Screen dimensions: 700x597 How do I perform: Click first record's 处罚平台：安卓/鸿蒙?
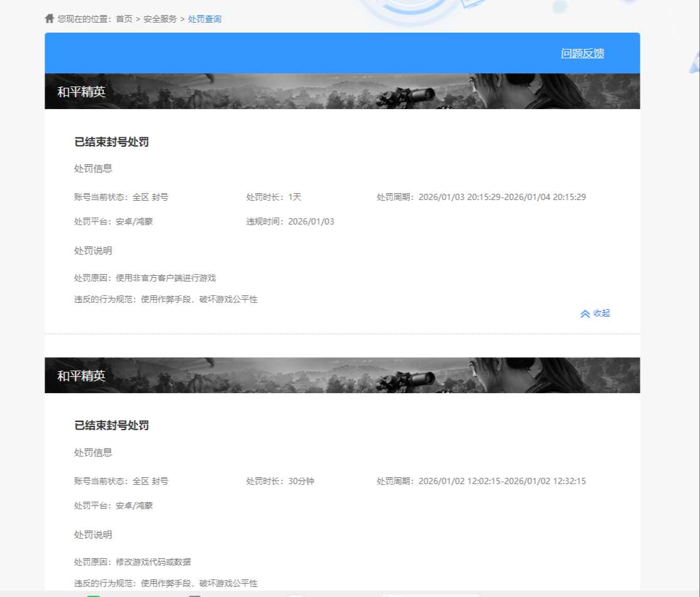coord(113,221)
